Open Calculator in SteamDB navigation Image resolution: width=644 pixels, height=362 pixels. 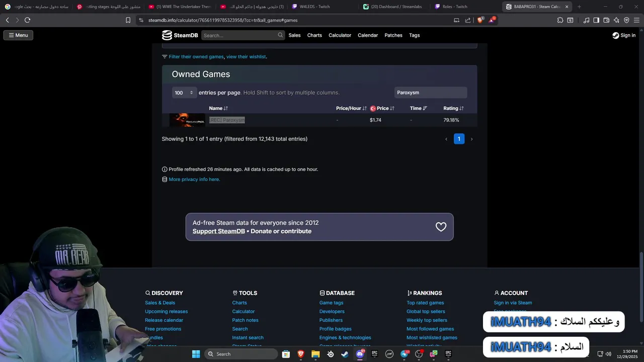pyautogui.click(x=340, y=35)
